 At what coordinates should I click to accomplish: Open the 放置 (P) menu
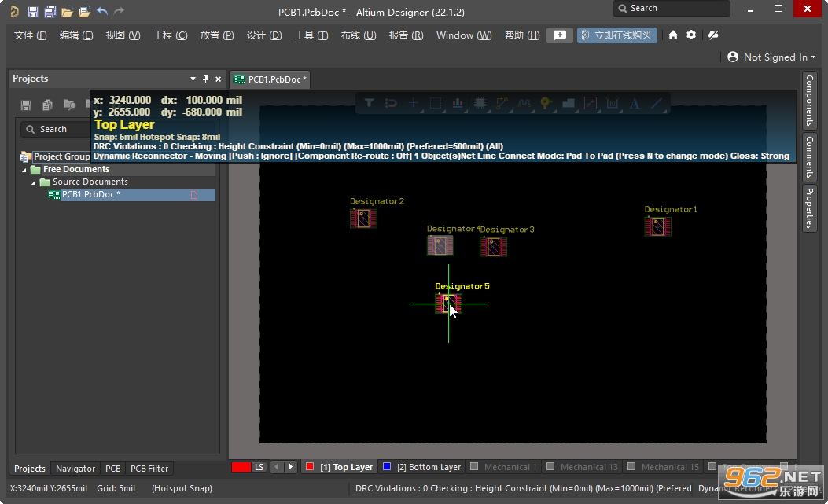pyautogui.click(x=216, y=35)
